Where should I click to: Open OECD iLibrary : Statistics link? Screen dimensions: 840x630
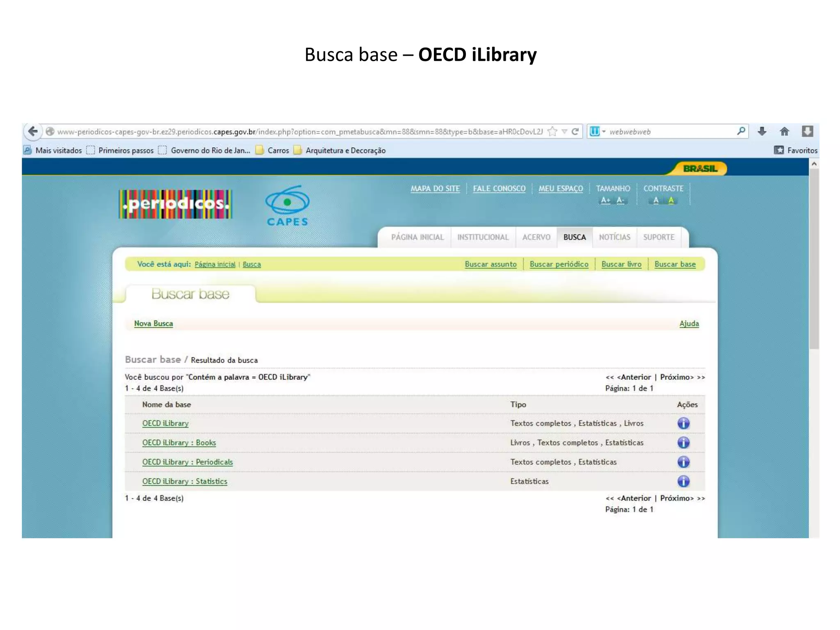tap(185, 481)
